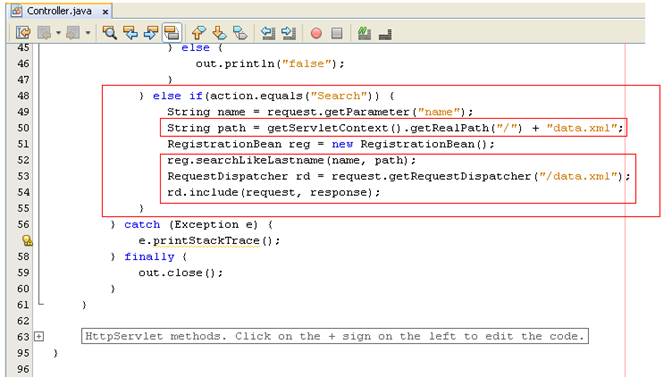
Task: Click the Last Edit location icon
Action: coord(23,33)
